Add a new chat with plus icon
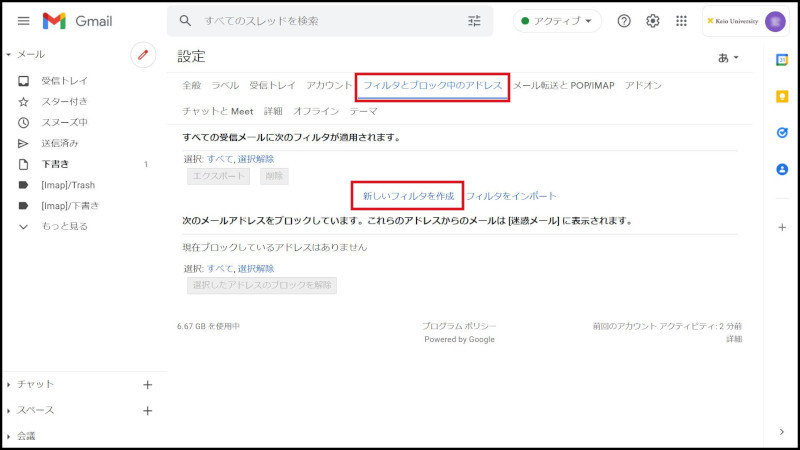 point(147,384)
